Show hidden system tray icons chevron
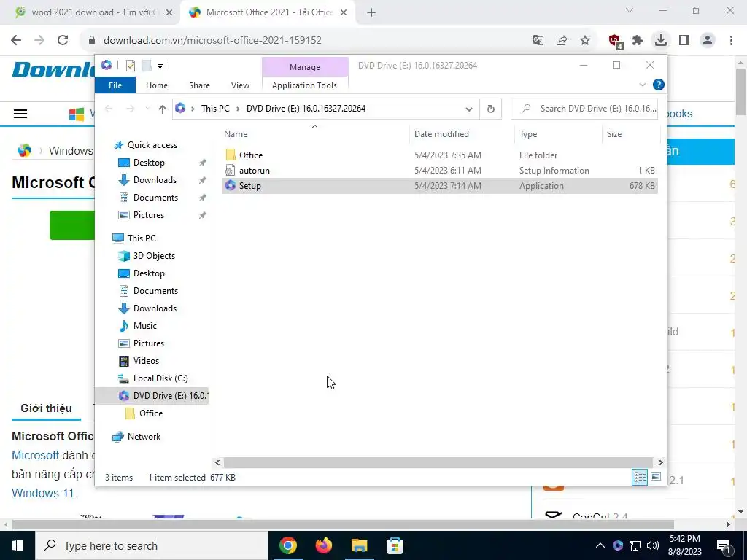The width and height of the screenshot is (747, 560). [600, 545]
